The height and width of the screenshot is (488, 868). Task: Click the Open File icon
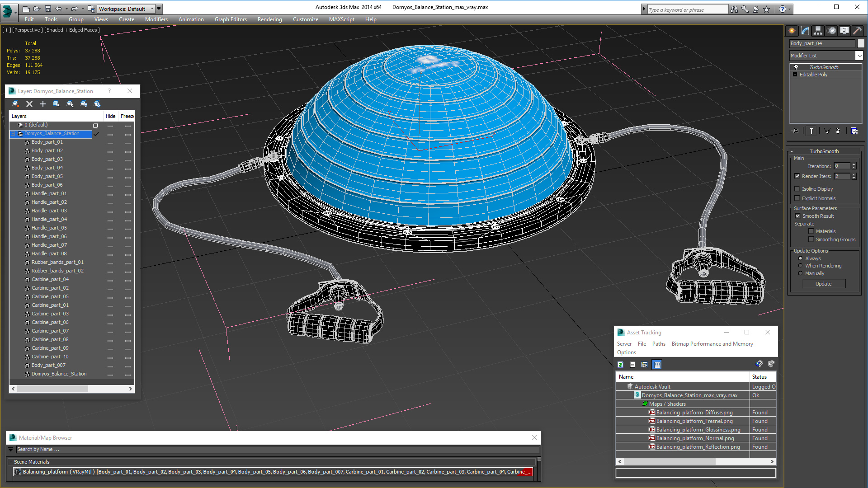coord(37,9)
